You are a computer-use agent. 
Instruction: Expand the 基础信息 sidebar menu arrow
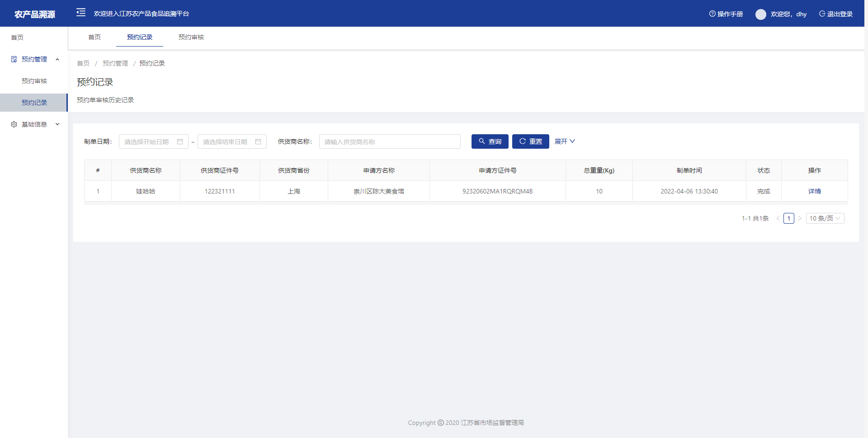click(x=57, y=124)
